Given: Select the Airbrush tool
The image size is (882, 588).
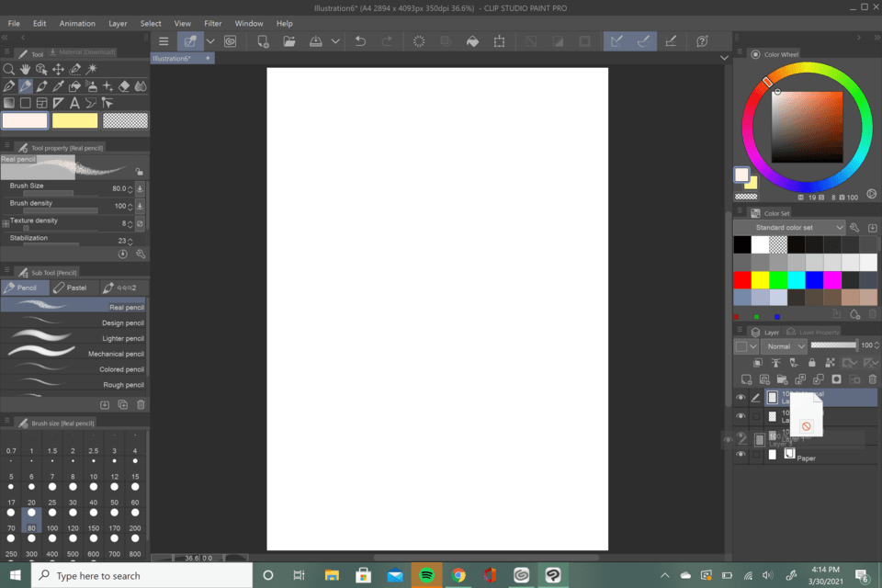Looking at the screenshot, I should click(90, 85).
